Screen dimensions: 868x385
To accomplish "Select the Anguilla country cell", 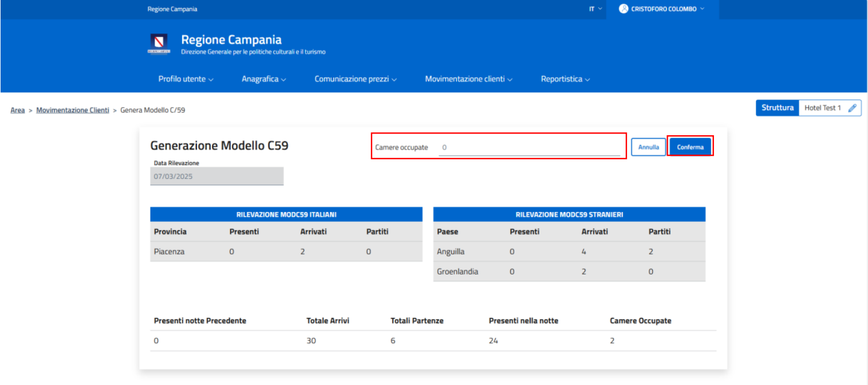I will coord(451,252).
